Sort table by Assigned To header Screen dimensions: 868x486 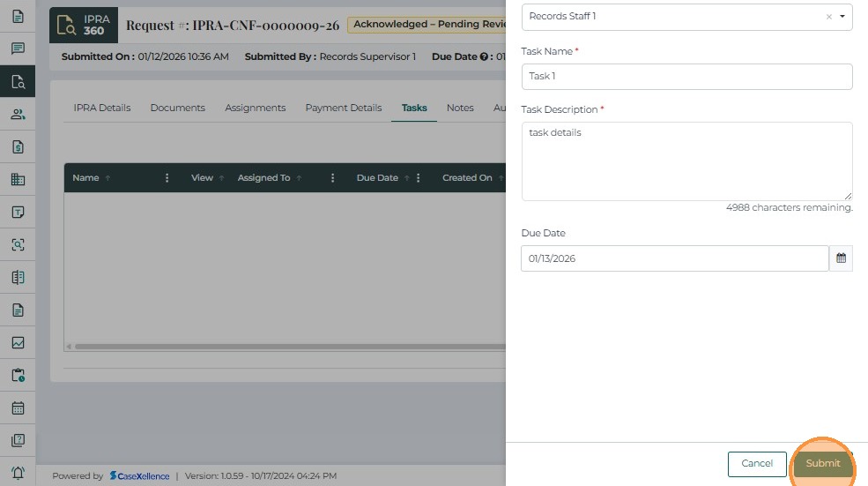263,178
